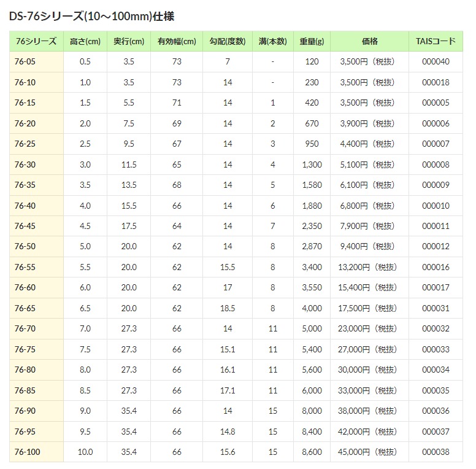This screenshot has width=476, height=469.
Task: Click the price 23,000円（税抜）
Action: point(367,328)
